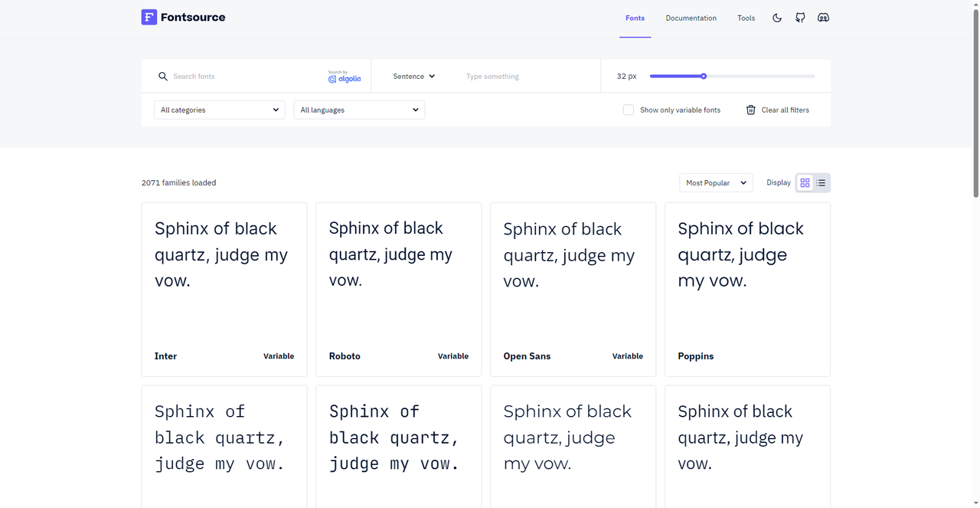This screenshot has width=980, height=508.
Task: Click the trash icon to clear filters
Action: click(x=751, y=110)
